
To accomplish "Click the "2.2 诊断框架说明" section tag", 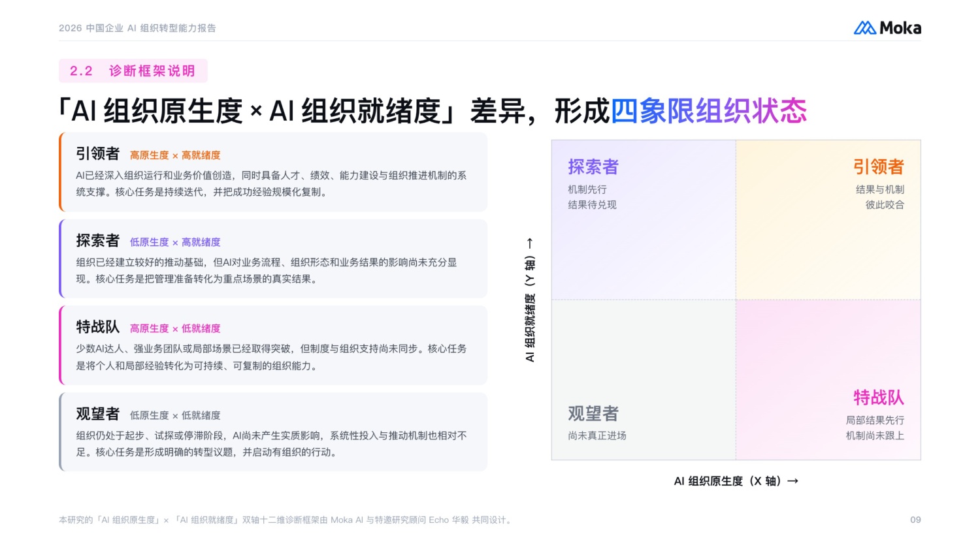I will pos(133,71).
